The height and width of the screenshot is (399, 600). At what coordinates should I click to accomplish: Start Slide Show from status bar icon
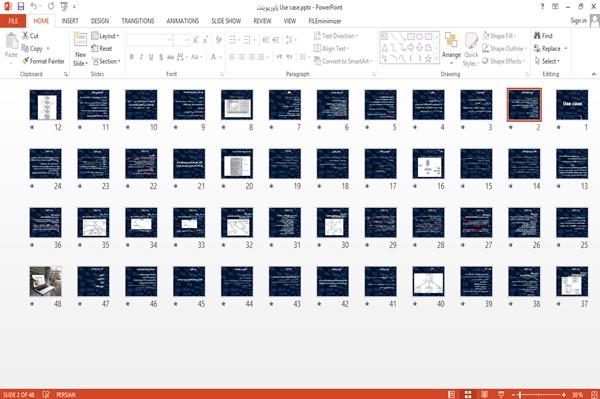501,394
